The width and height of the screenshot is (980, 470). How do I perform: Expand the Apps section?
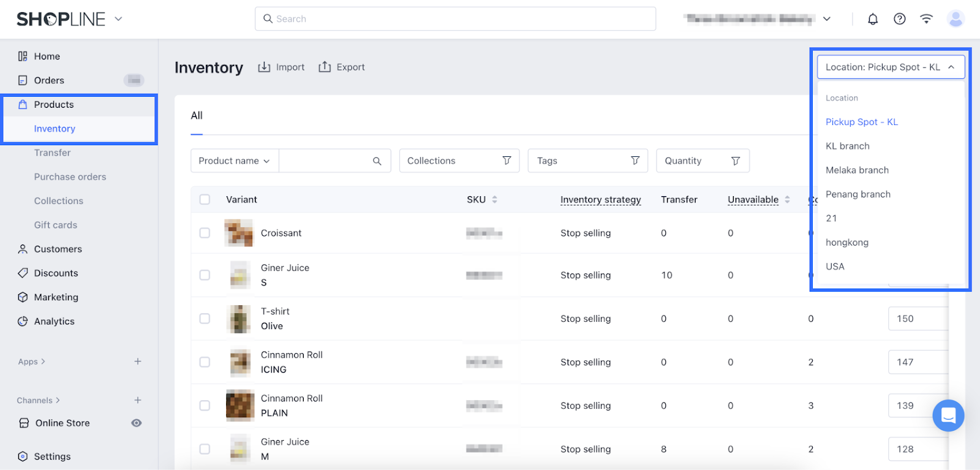point(32,362)
